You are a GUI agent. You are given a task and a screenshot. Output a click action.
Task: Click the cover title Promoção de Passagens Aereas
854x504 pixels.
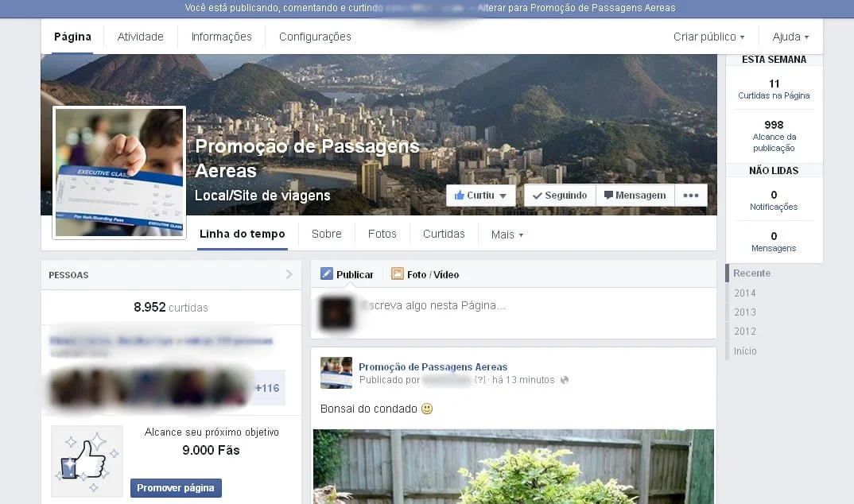tap(307, 158)
